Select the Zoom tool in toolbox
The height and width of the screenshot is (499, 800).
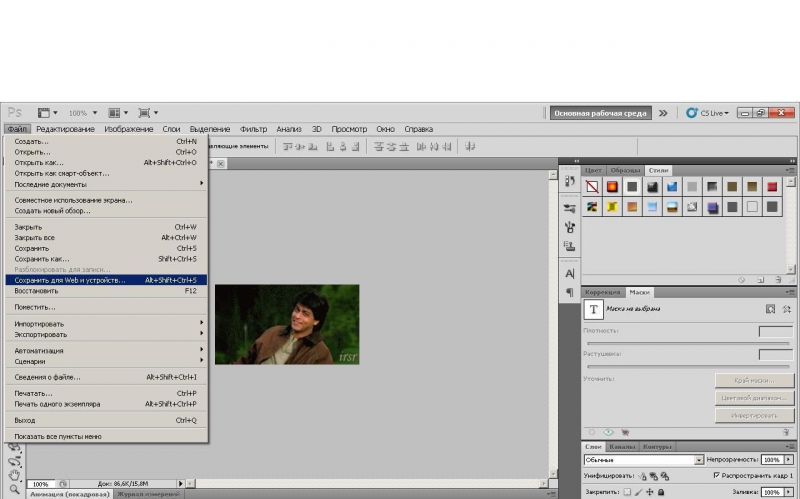point(15,490)
